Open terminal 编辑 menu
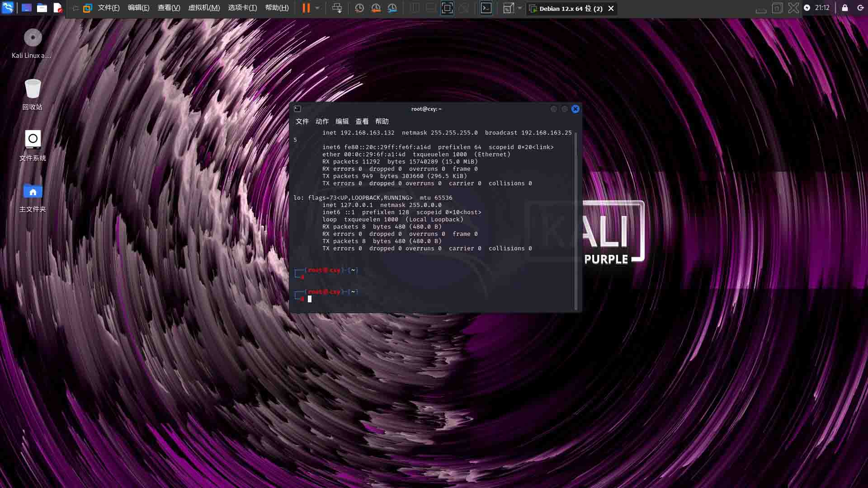868x488 pixels. (x=342, y=121)
